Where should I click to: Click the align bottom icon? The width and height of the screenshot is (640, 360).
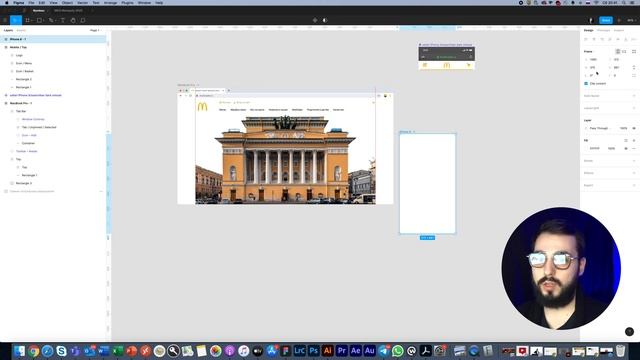(626, 39)
